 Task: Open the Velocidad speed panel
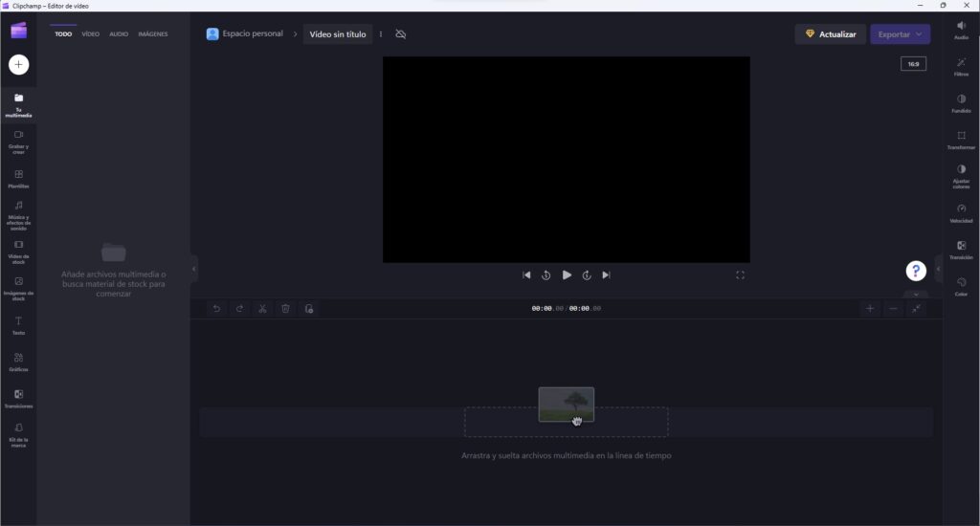click(x=961, y=212)
